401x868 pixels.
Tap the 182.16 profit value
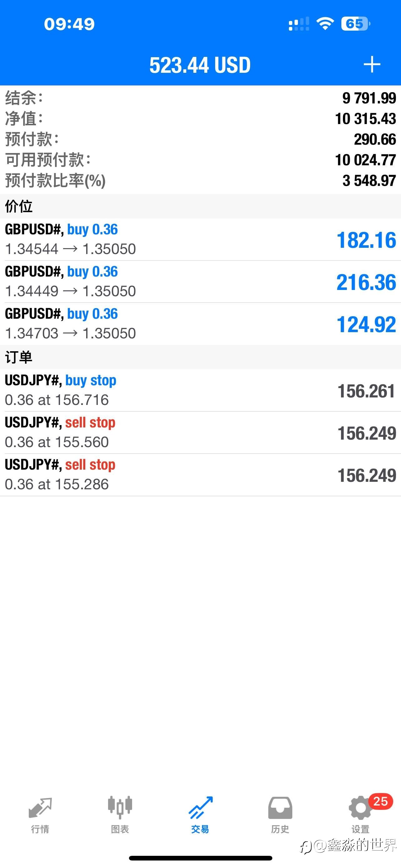tap(366, 240)
